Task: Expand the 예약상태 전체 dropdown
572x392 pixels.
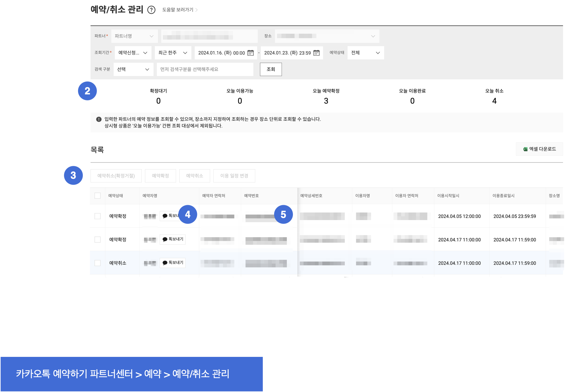Action: 365,53
